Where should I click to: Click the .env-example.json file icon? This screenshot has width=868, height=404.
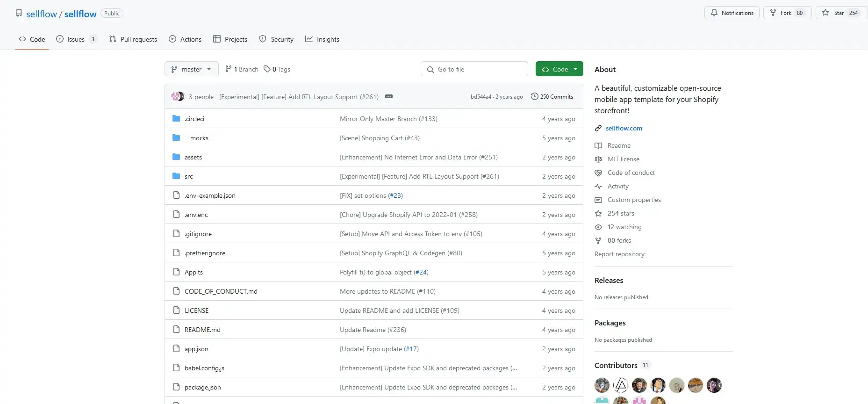coord(176,195)
